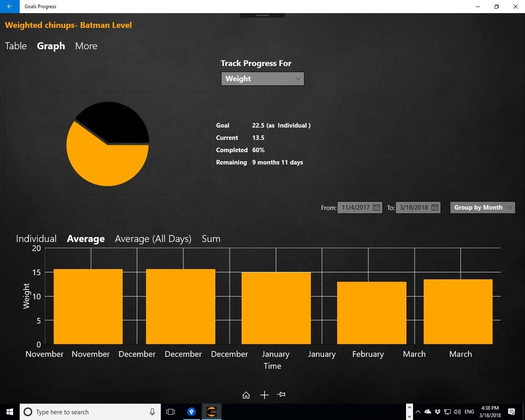Switch to Average (All Days) mode
Image resolution: width=525 pixels, height=420 pixels.
153,239
